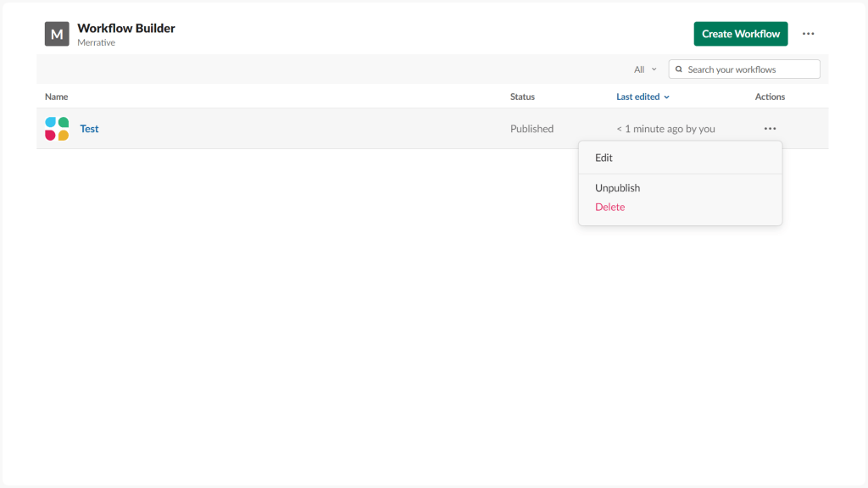868x488 pixels.
Task: Click the colorful Slack workflow icon beside Test
Action: coord(56,128)
